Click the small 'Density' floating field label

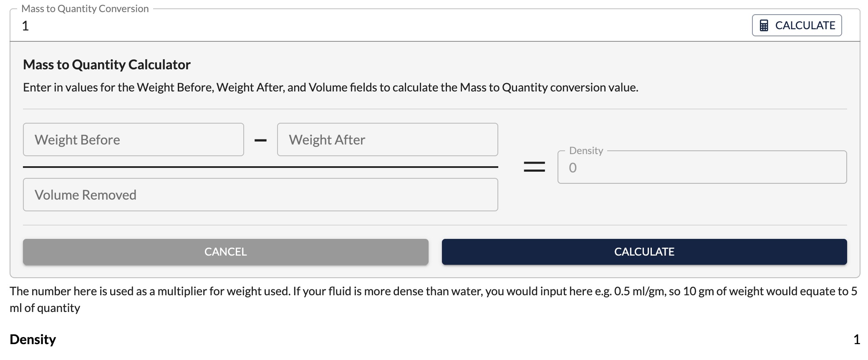point(586,151)
